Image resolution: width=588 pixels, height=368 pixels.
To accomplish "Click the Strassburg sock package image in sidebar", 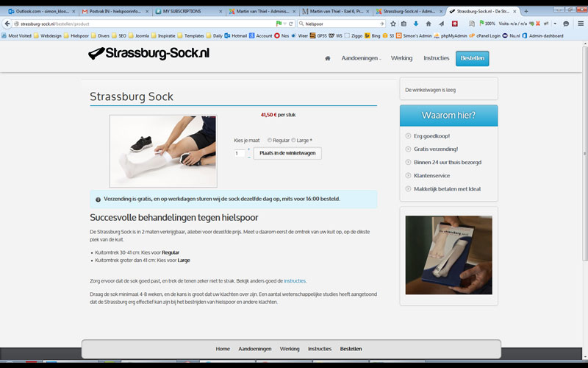I will pos(448,255).
